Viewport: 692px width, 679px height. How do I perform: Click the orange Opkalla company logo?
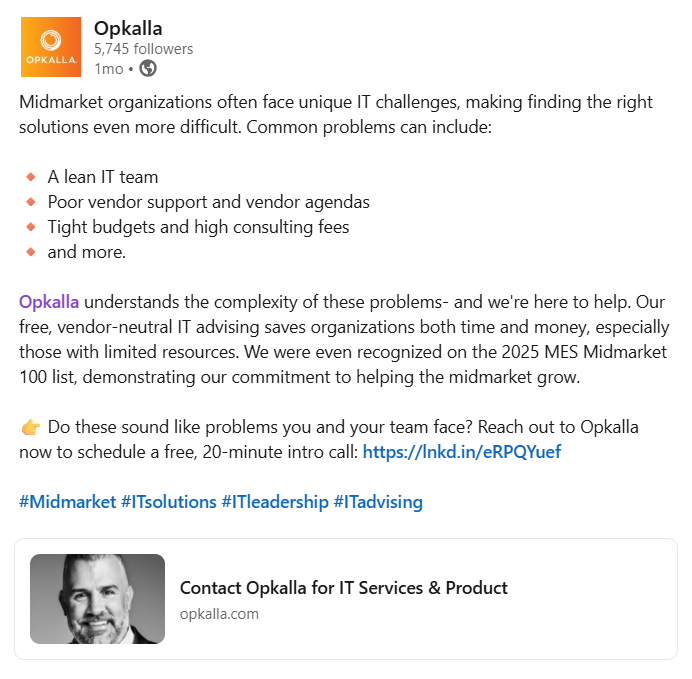[51, 47]
